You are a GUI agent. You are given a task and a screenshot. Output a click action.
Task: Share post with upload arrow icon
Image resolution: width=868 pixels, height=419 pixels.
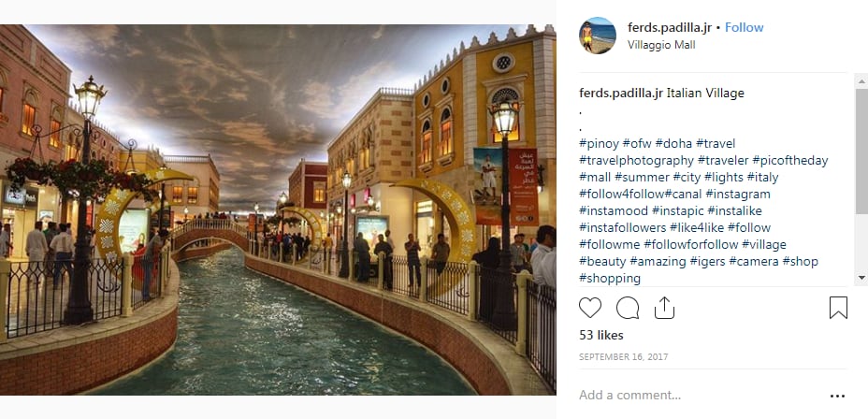(664, 308)
